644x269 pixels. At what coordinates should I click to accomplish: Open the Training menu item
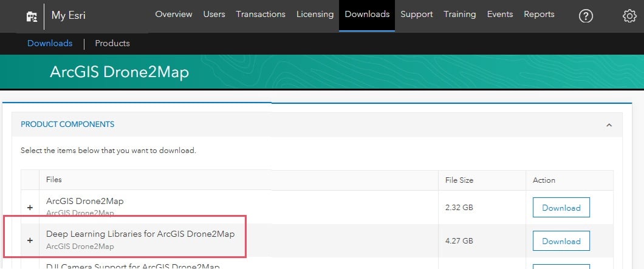459,15
